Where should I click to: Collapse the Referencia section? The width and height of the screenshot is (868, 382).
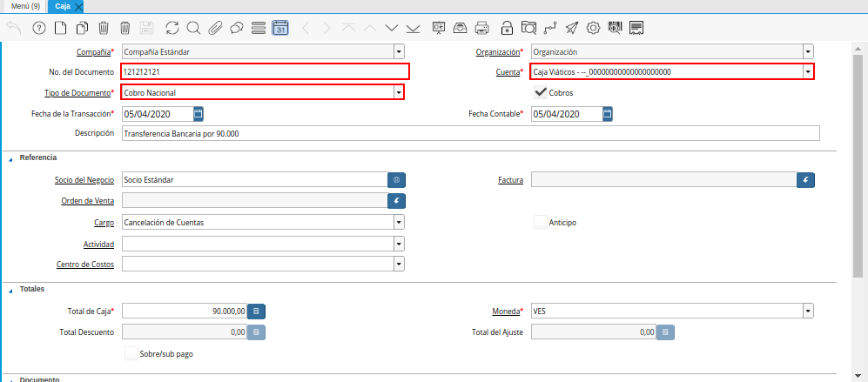10,158
